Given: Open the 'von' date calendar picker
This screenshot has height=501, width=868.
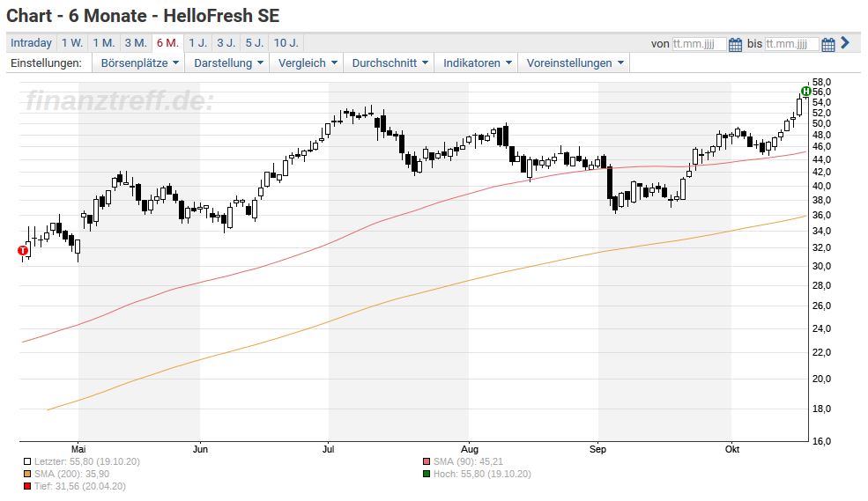Looking at the screenshot, I should tap(735, 44).
